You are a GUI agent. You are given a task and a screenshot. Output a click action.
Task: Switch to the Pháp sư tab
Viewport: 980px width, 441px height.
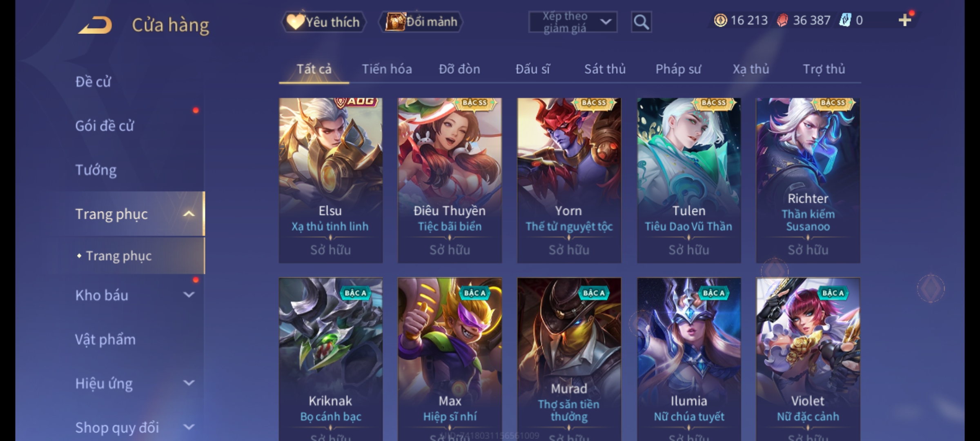pyautogui.click(x=678, y=69)
